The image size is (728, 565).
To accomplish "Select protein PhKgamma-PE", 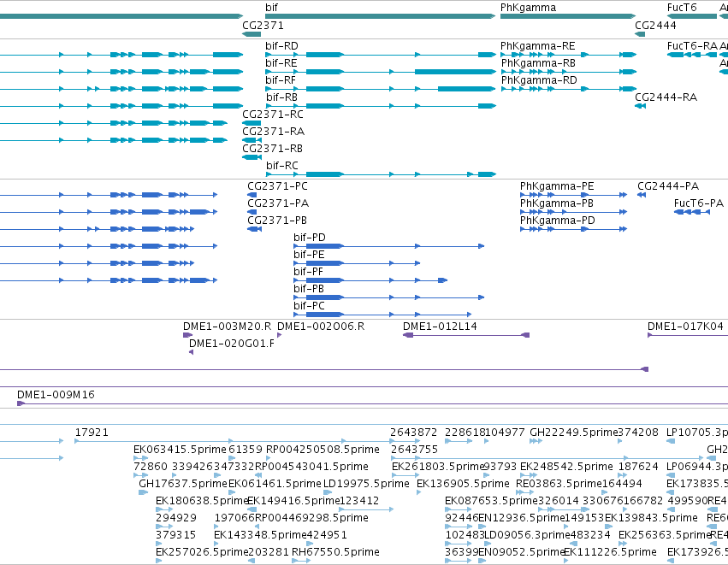I will (574, 195).
